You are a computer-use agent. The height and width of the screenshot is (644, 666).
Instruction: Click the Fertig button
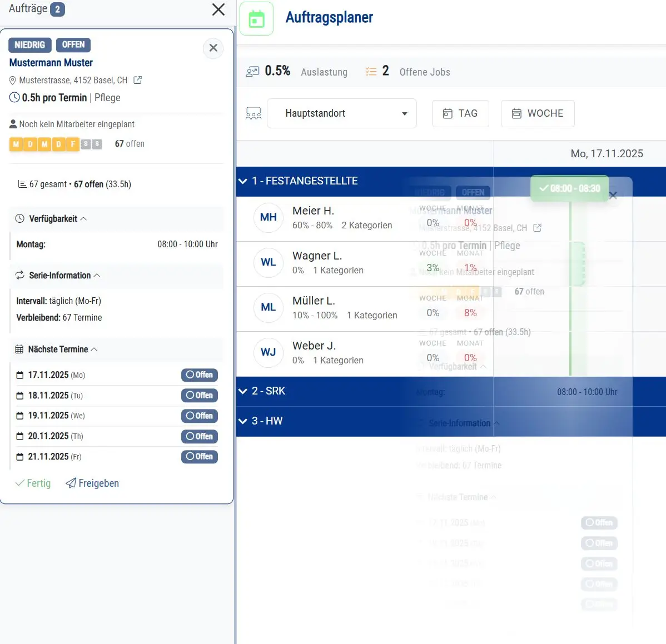click(x=33, y=483)
